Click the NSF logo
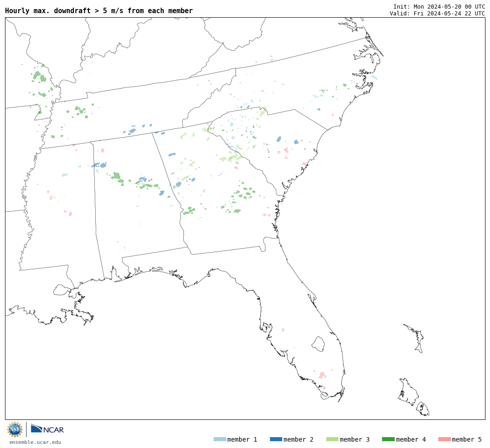 (x=15, y=429)
